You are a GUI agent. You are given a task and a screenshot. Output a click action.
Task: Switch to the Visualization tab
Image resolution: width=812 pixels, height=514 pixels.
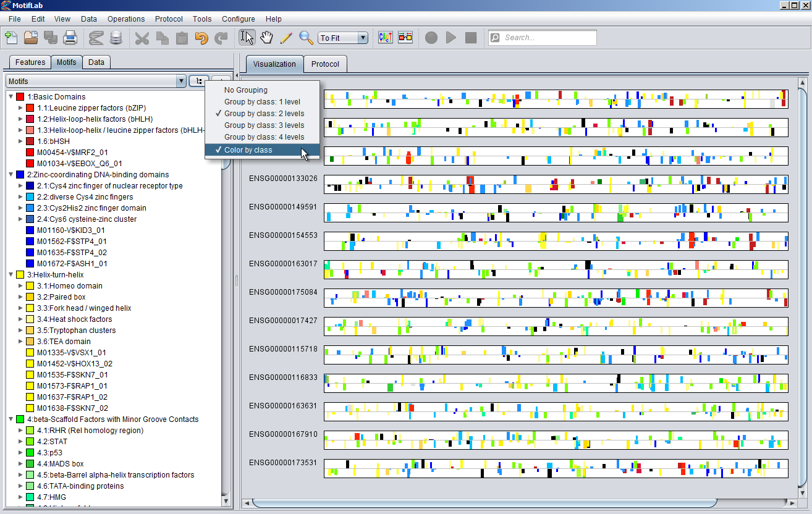(274, 64)
